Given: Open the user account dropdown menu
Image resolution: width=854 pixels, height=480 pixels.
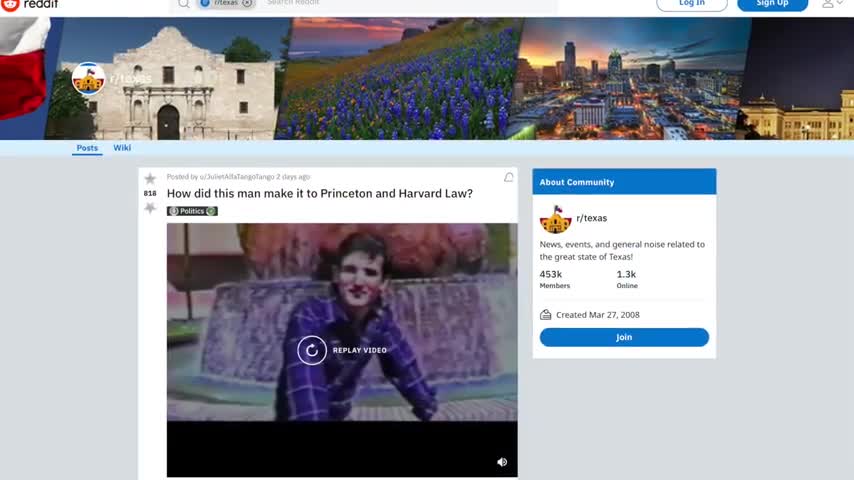Looking at the screenshot, I should point(832,4).
